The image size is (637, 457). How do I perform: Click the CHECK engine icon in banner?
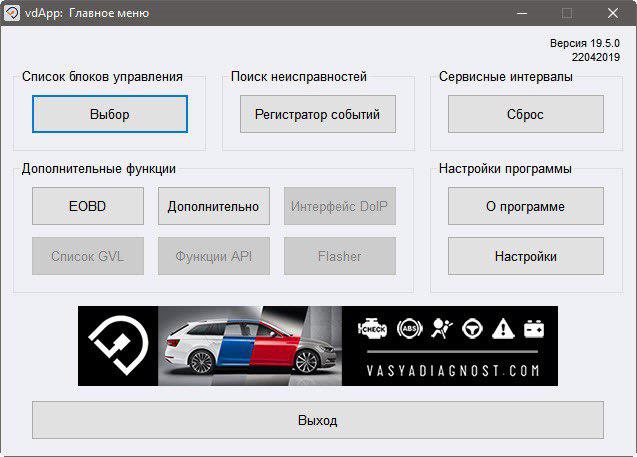click(372, 328)
